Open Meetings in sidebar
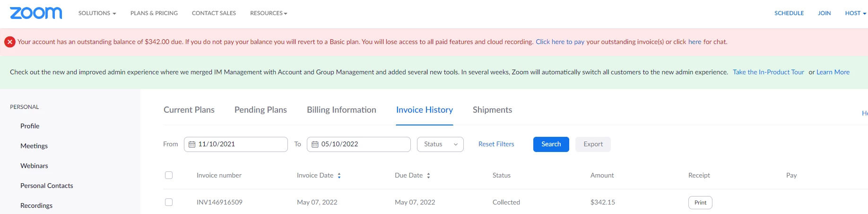The image size is (868, 214). [34, 146]
